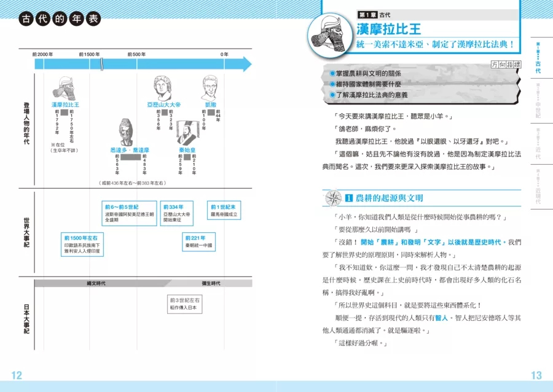The height and width of the screenshot is (392, 553).
Task: Click the circular Hammurabi portrait beside chapter title
Action: [x=331, y=36]
